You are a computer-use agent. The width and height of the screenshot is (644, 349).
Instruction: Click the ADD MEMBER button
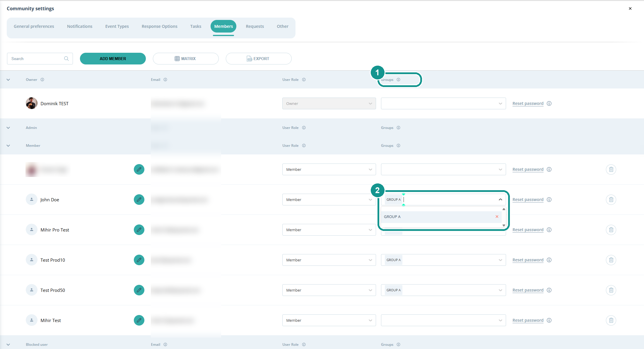click(113, 59)
